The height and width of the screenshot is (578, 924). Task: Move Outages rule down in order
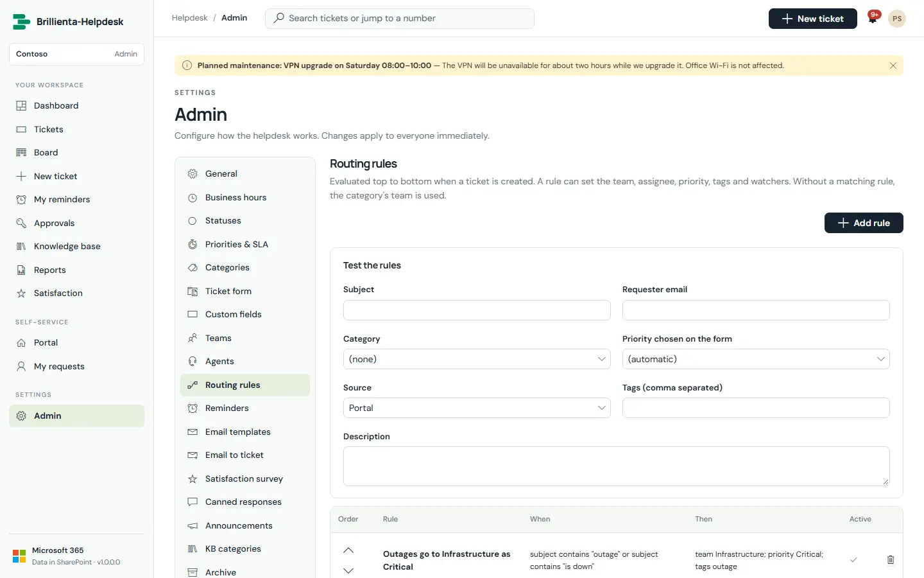348,570
